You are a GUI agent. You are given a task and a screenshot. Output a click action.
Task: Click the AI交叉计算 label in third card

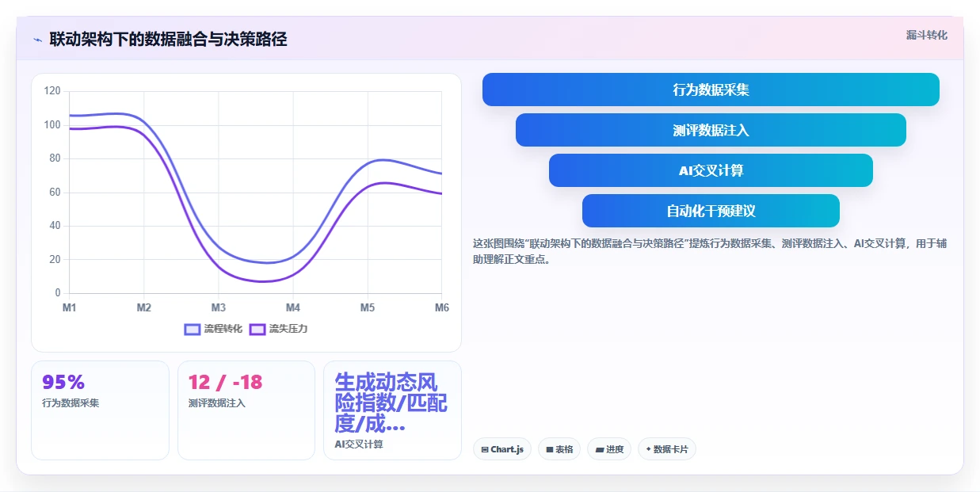coord(359,444)
